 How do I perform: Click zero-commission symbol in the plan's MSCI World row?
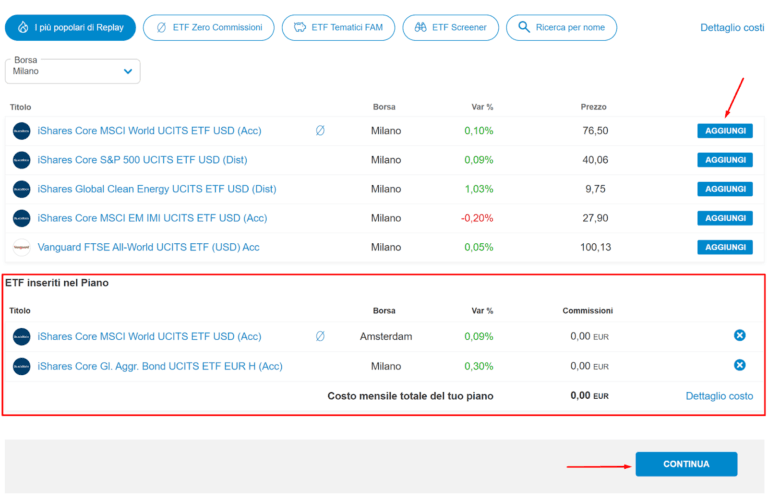coord(320,337)
